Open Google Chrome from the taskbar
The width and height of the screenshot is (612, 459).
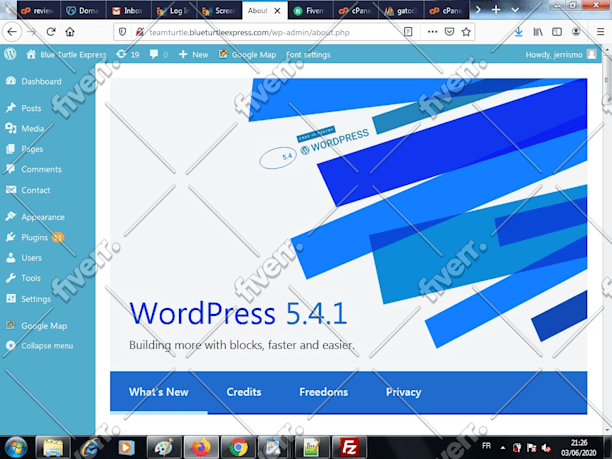pos(238,447)
